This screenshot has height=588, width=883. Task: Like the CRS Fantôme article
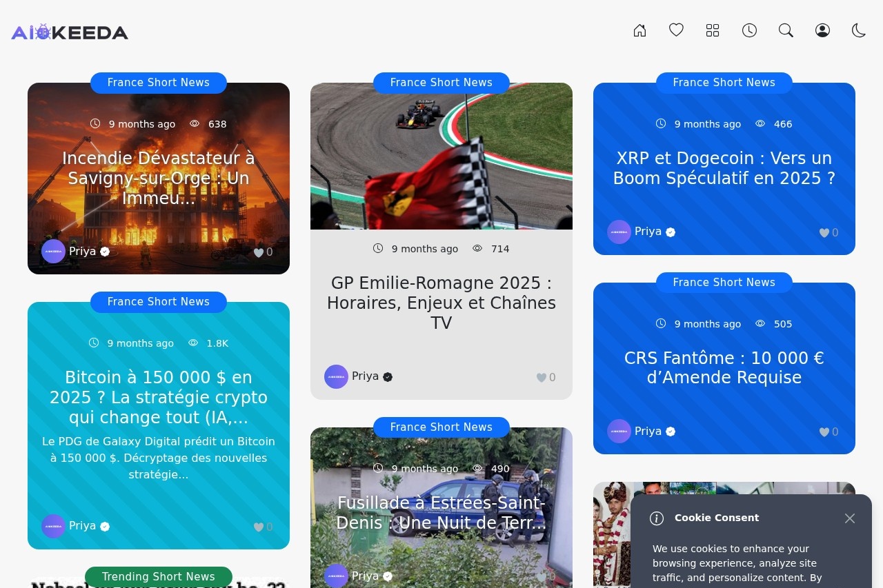pyautogui.click(x=824, y=432)
